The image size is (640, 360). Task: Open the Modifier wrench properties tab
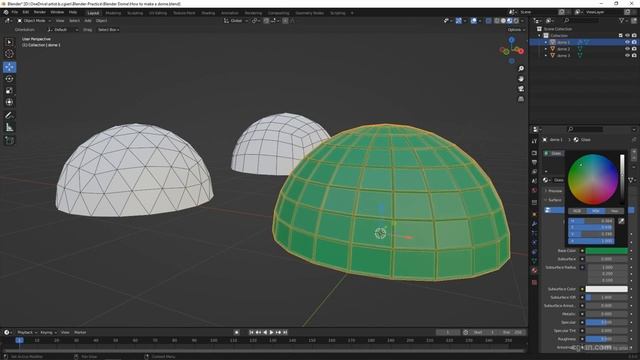[534, 224]
